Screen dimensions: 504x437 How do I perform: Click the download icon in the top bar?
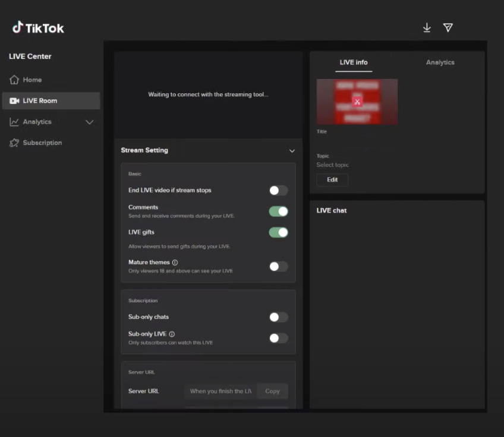pos(427,27)
